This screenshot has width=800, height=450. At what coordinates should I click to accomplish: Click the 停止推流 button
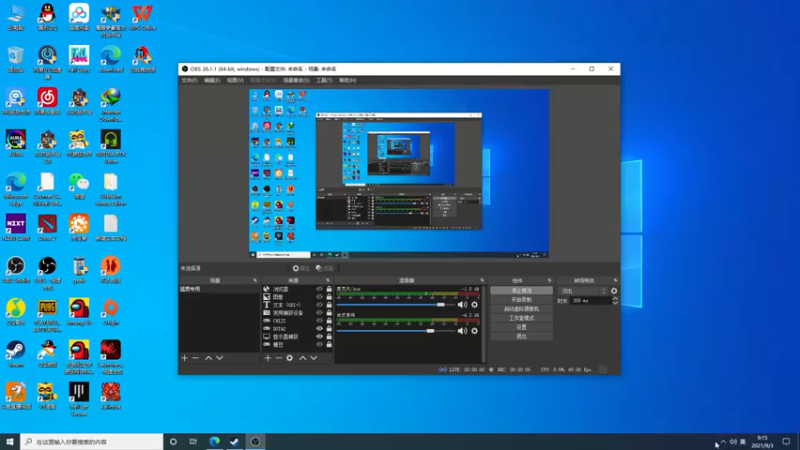pos(521,290)
